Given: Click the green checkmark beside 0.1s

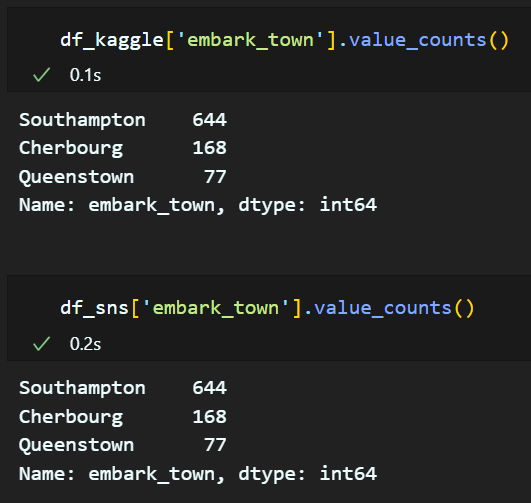Looking at the screenshot, I should point(42,75).
